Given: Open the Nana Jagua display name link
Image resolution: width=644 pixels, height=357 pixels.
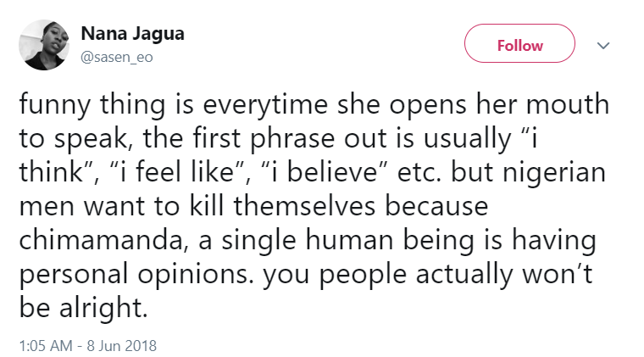Looking at the screenshot, I should pyautogui.click(x=132, y=34).
